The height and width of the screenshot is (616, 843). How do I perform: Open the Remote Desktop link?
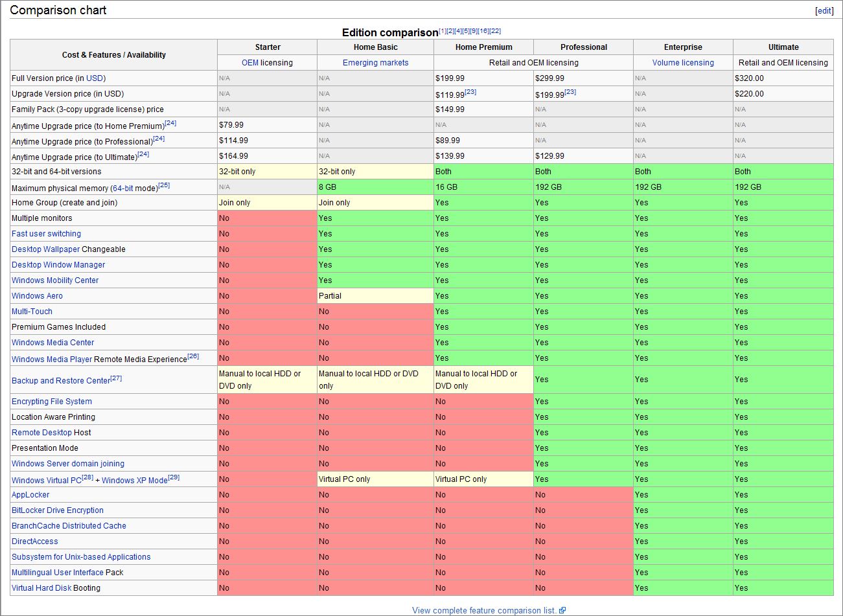[x=41, y=433]
